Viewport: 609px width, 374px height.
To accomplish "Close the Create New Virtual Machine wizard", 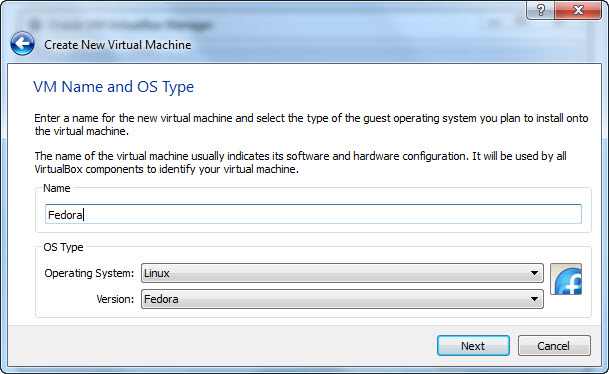I will [578, 10].
